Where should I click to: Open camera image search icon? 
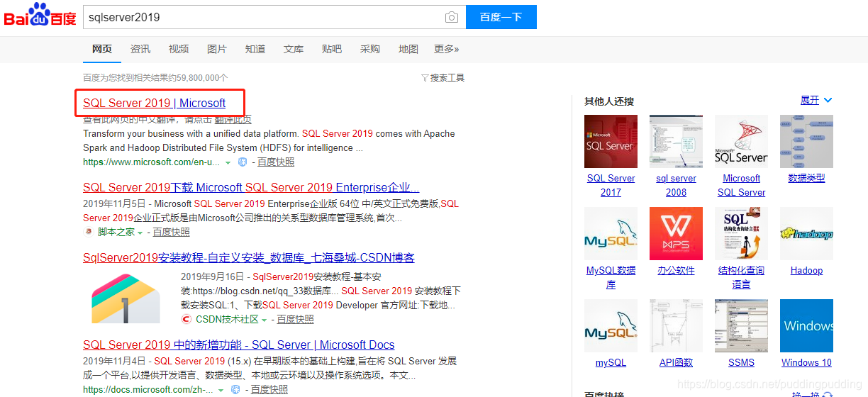(x=452, y=18)
